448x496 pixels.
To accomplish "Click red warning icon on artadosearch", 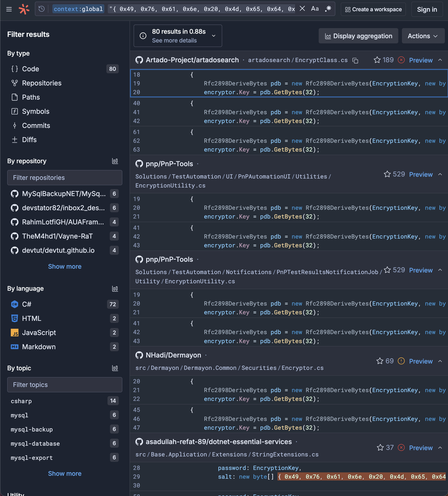I will pyautogui.click(x=401, y=60).
